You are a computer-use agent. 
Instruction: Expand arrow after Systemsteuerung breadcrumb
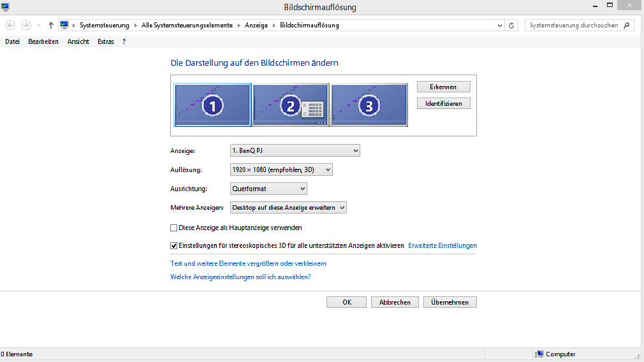tap(136, 25)
